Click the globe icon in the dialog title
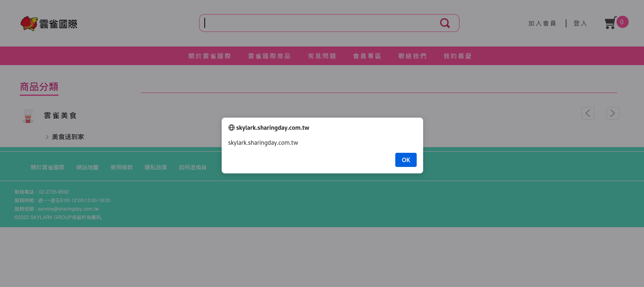This screenshot has width=644, height=287. tap(231, 128)
